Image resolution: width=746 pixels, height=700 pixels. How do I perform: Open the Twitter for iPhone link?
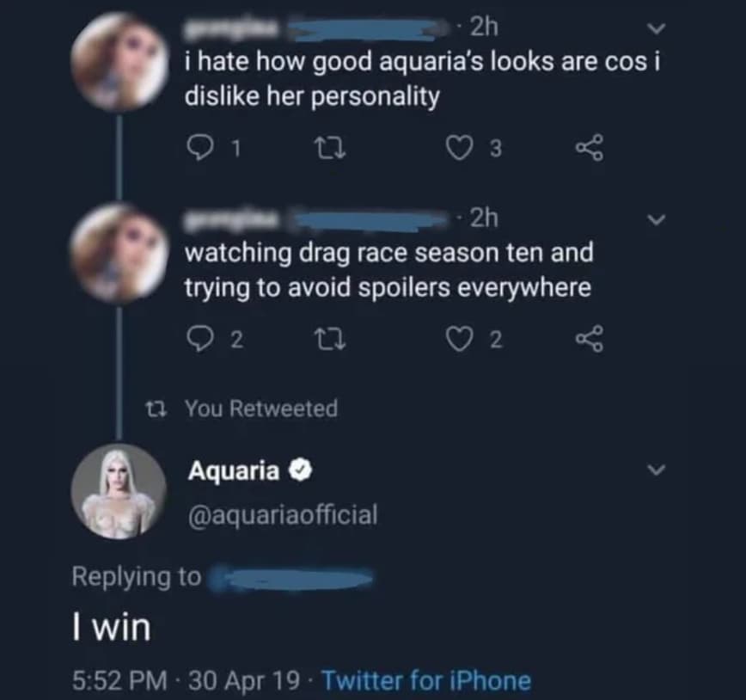pos(425,681)
